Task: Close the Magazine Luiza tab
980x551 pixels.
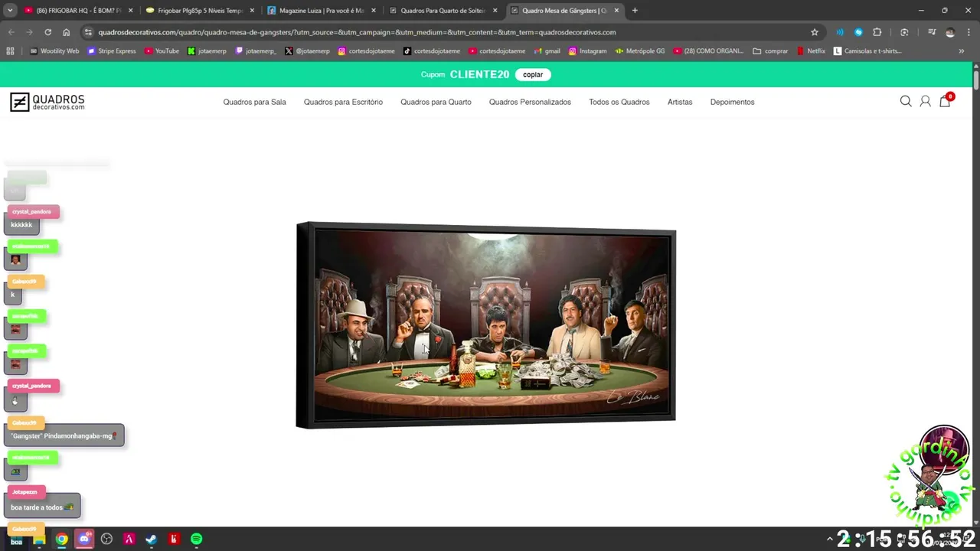Action: 373,11
